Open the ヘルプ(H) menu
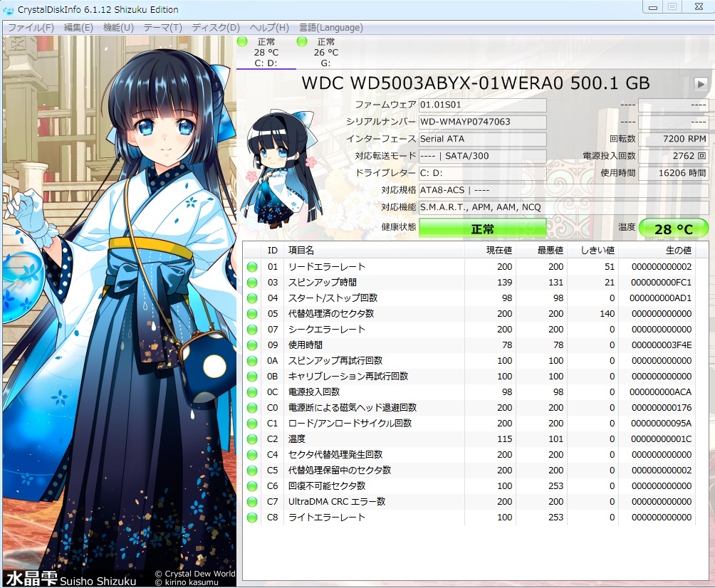Image resolution: width=715 pixels, height=588 pixels. 269,27
